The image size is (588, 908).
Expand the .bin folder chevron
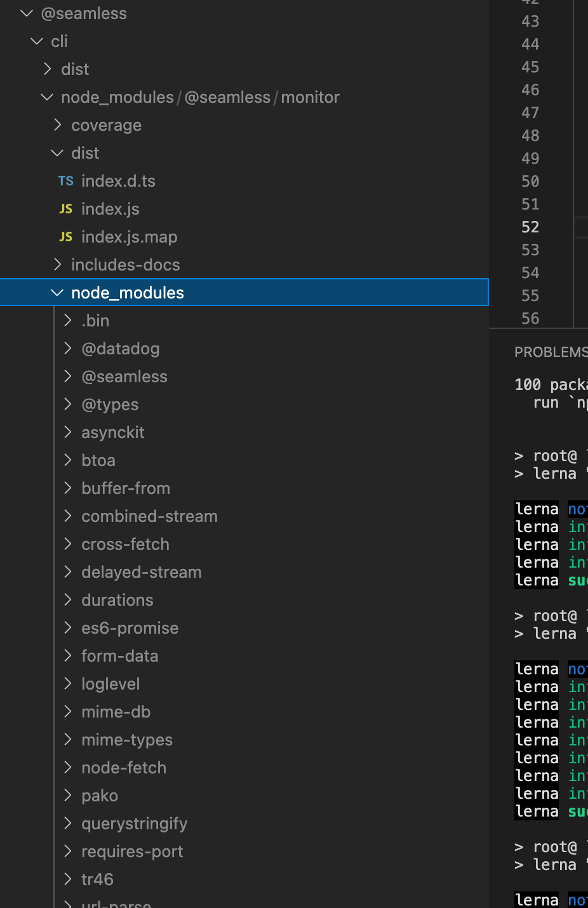coord(67,321)
